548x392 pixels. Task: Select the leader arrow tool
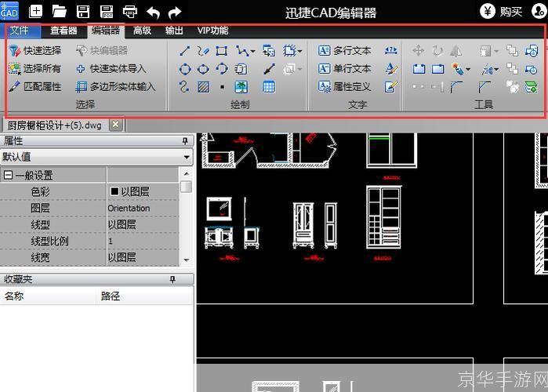(269, 69)
